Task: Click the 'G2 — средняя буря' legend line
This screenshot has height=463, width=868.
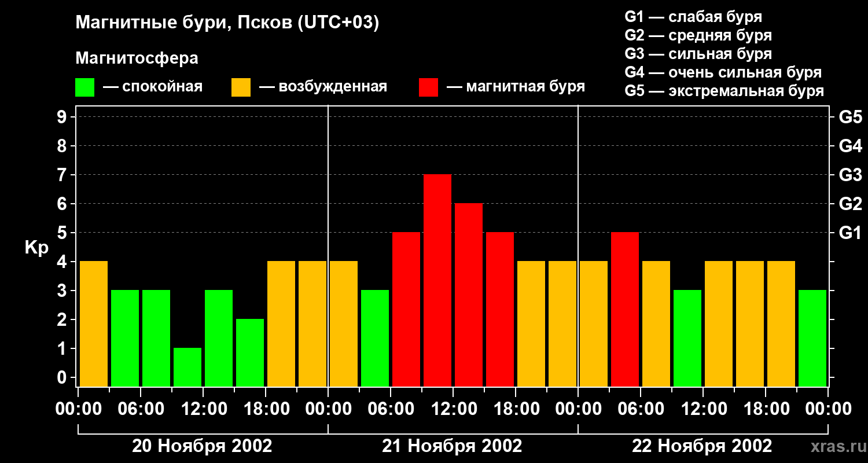Action: [698, 35]
